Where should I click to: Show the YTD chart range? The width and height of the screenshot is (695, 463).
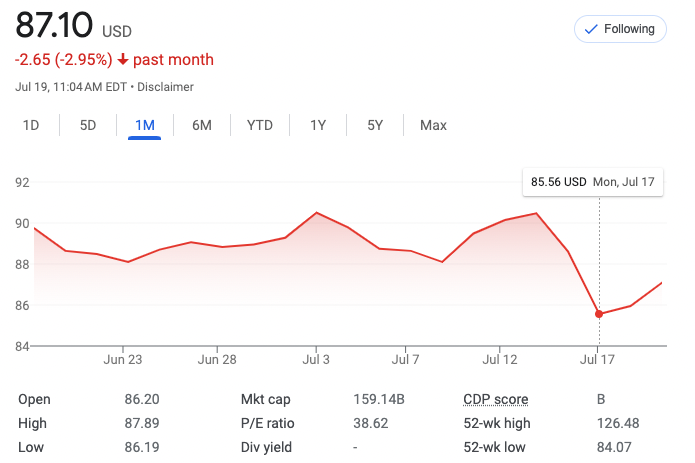coord(260,125)
